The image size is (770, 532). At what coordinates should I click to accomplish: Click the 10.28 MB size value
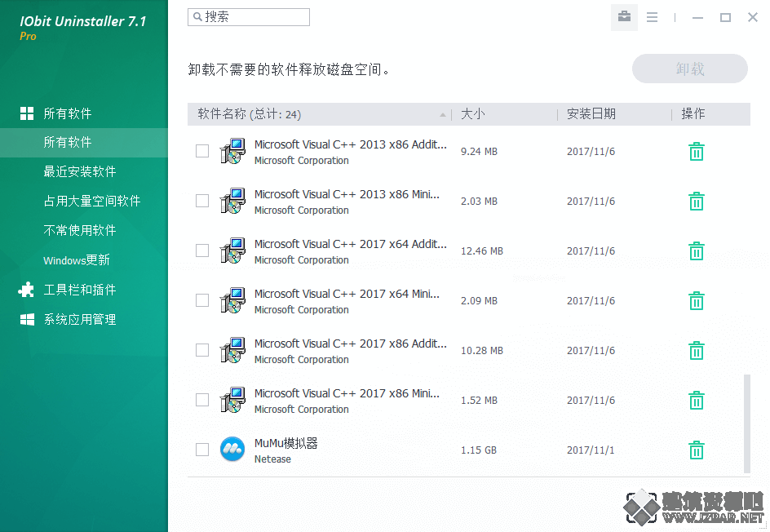point(482,350)
